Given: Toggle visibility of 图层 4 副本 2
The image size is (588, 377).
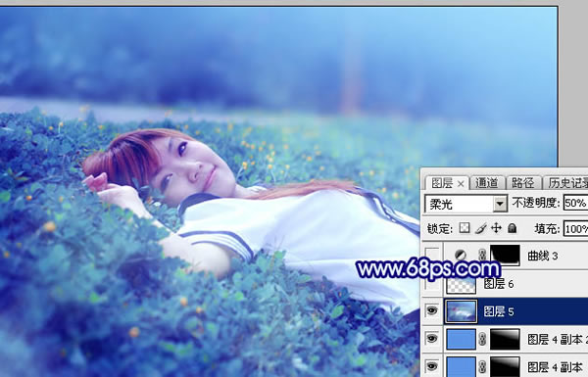Looking at the screenshot, I should pos(432,339).
